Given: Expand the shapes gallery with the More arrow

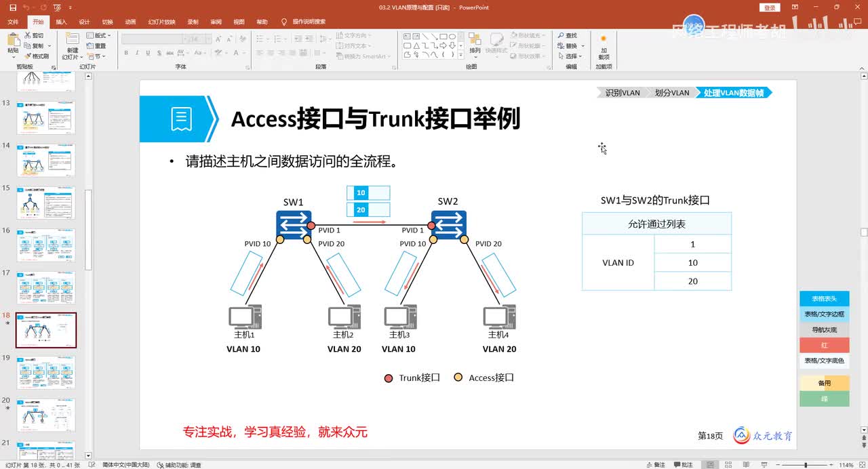Looking at the screenshot, I should click(x=461, y=56).
